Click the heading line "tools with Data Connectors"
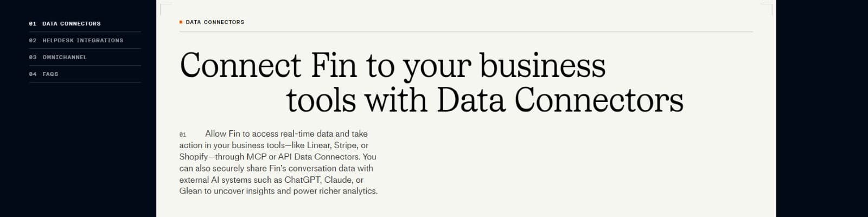 click(x=484, y=100)
